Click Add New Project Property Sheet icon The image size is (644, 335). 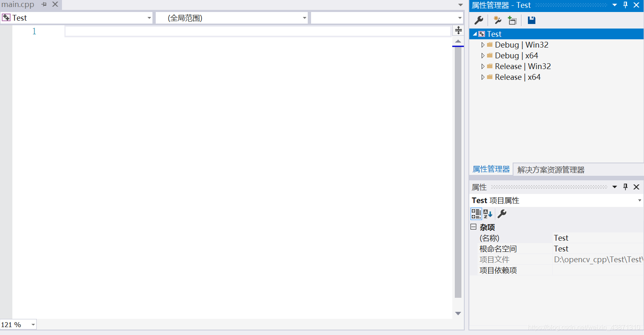pyautogui.click(x=497, y=20)
